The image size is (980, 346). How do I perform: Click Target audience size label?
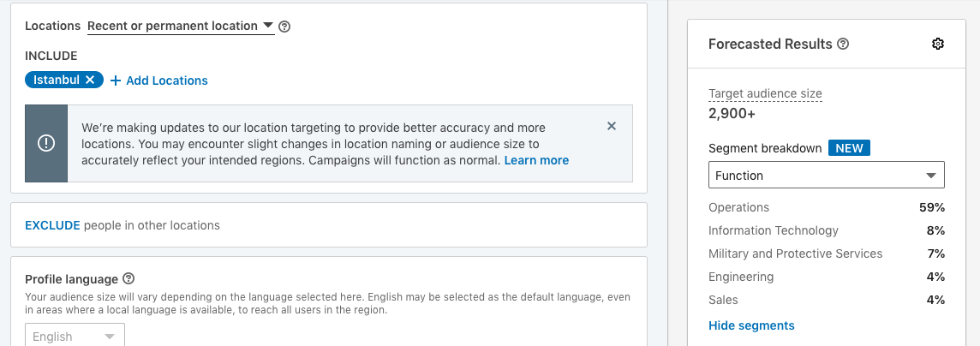(x=765, y=94)
